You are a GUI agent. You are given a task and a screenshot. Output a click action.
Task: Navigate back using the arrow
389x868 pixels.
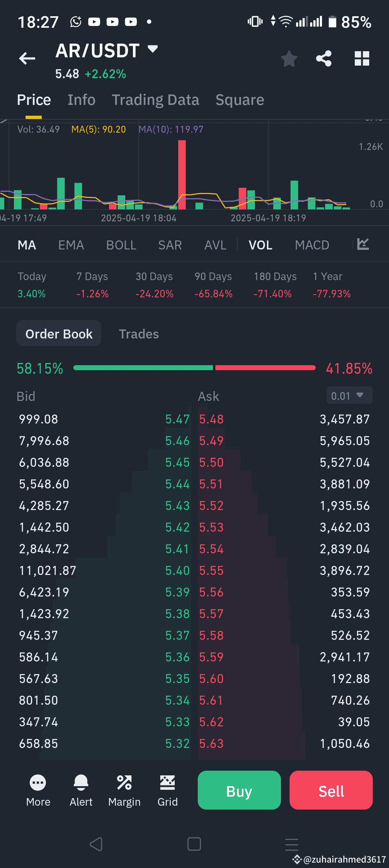coord(27,58)
